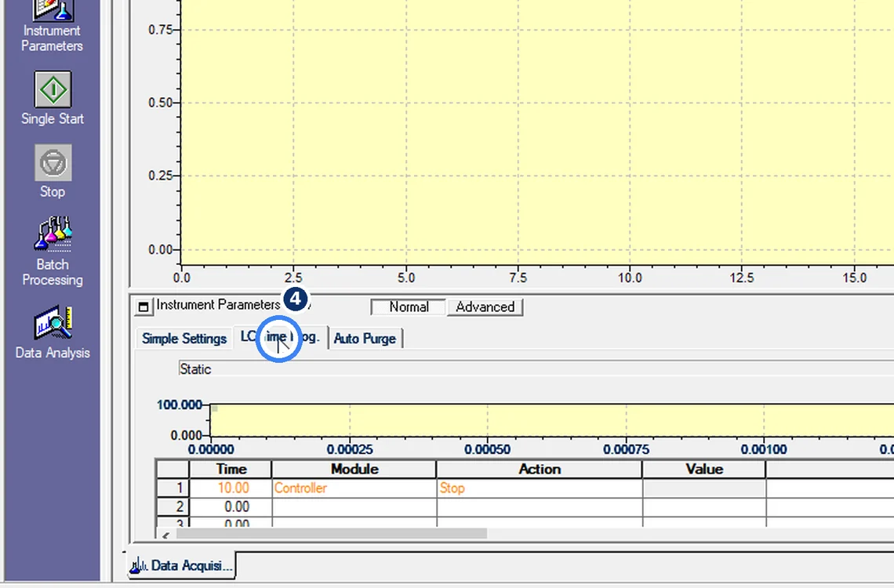Select row header 2 in the table
This screenshot has height=588, width=894.
click(x=173, y=506)
